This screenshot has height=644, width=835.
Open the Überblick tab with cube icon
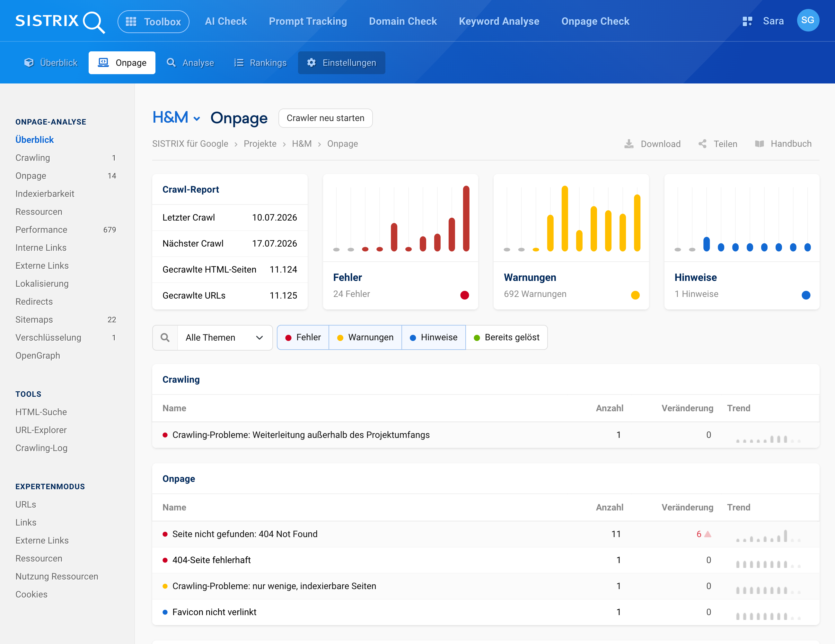tap(51, 63)
